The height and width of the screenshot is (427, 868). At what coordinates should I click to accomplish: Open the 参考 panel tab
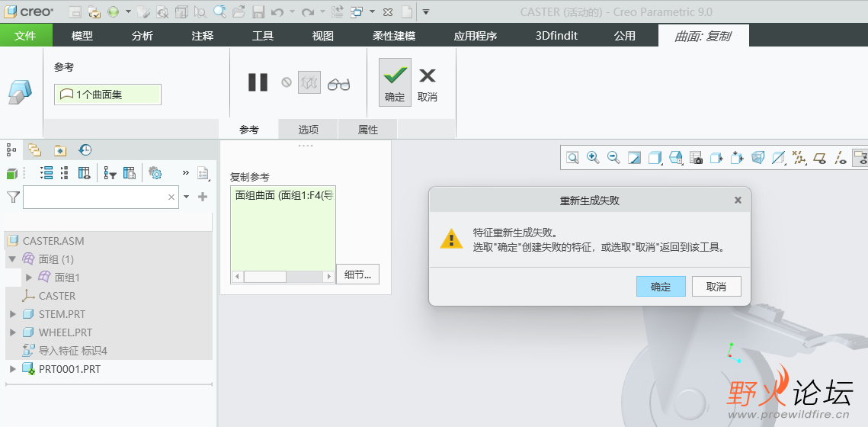click(249, 130)
